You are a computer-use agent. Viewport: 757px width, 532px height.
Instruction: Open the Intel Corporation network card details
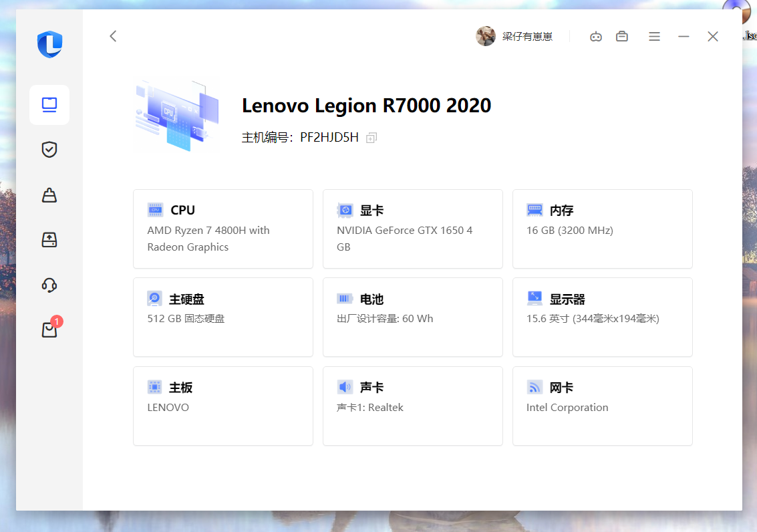click(603, 406)
